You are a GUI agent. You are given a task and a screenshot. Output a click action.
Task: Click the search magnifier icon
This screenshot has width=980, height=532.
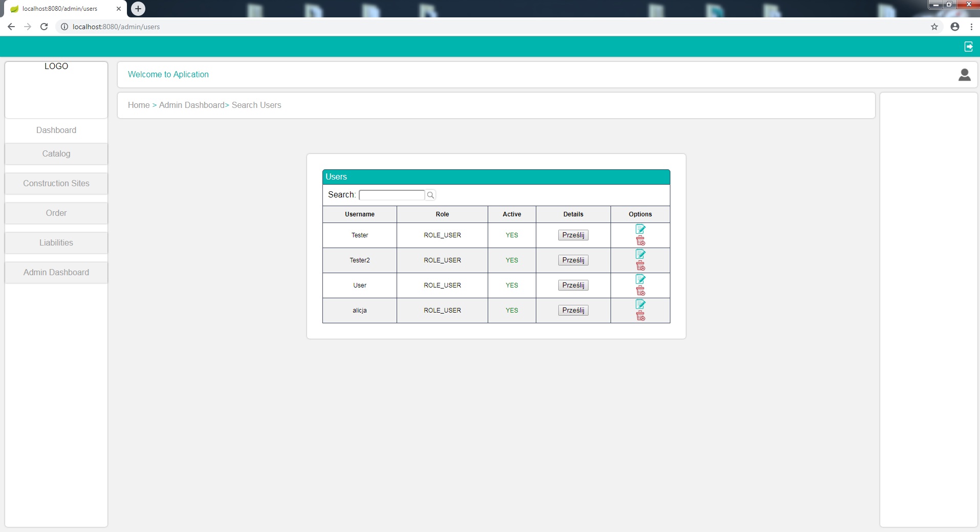click(430, 195)
